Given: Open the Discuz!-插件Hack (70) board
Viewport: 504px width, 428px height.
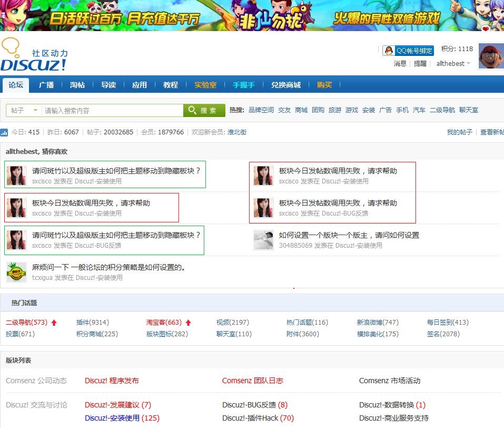Looking at the screenshot, I should pyautogui.click(x=258, y=418).
